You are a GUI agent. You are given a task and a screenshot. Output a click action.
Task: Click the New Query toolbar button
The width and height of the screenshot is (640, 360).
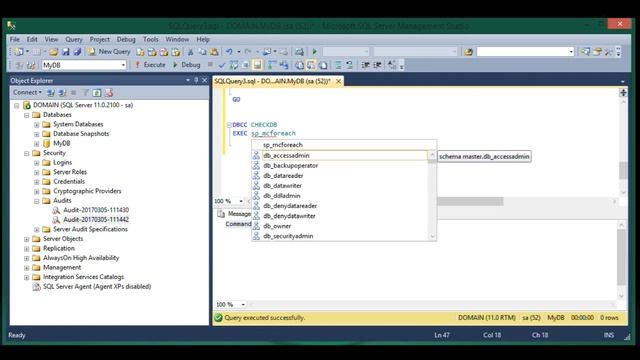(109, 52)
